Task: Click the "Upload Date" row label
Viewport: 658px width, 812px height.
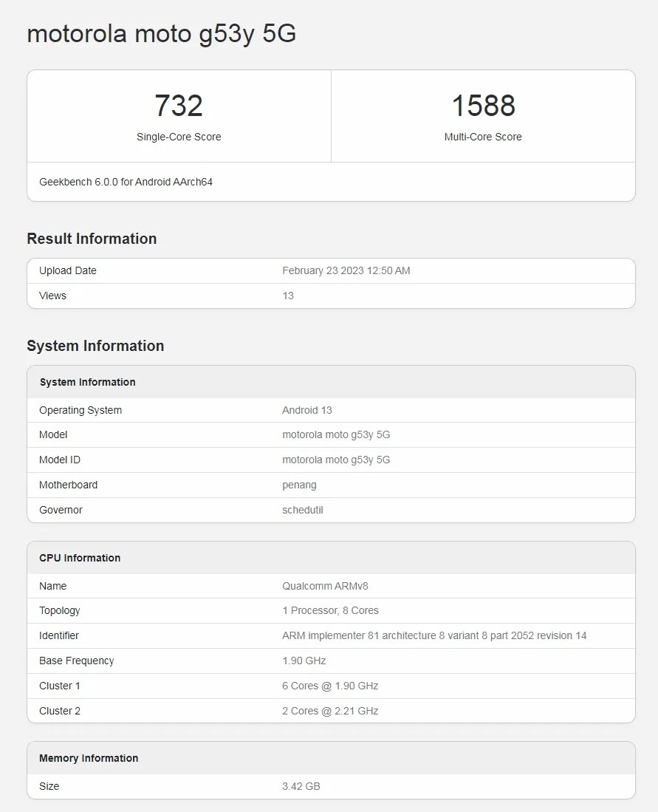Action: pyautogui.click(x=68, y=271)
